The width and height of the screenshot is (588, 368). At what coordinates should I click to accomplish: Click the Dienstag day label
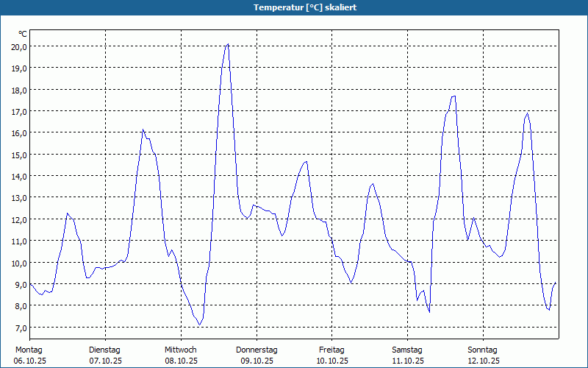[x=104, y=350]
